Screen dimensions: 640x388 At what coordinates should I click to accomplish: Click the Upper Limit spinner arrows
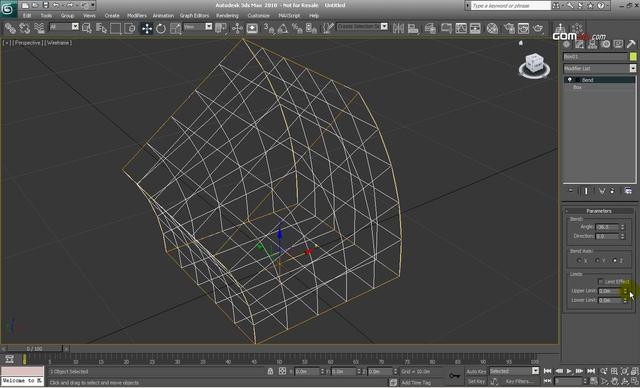[625, 291]
